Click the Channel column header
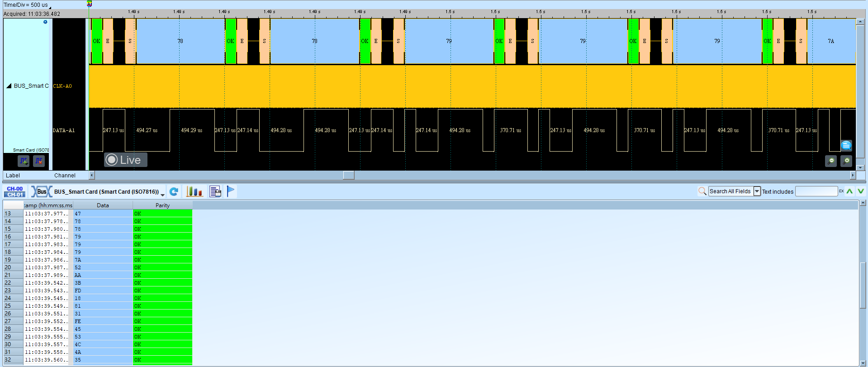 pos(65,176)
